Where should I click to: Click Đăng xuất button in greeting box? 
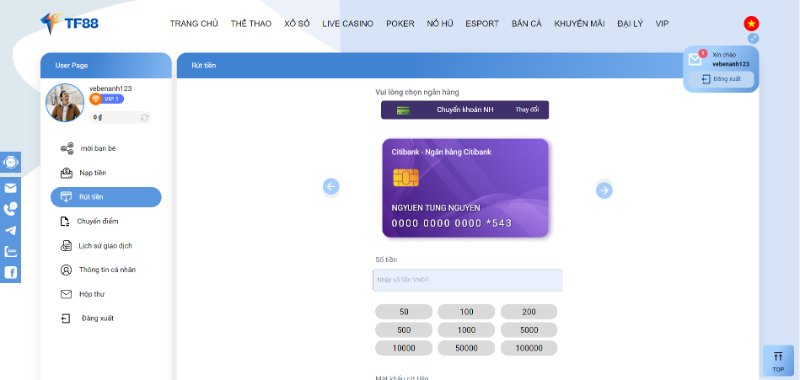coord(720,79)
